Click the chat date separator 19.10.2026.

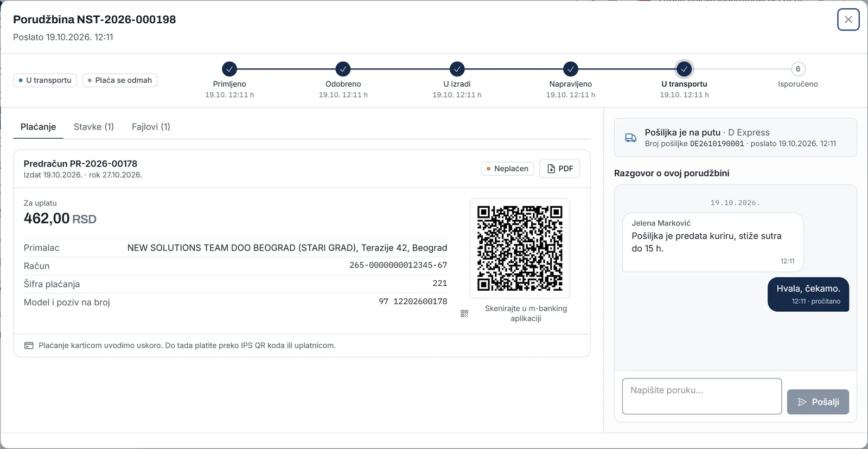(x=735, y=203)
